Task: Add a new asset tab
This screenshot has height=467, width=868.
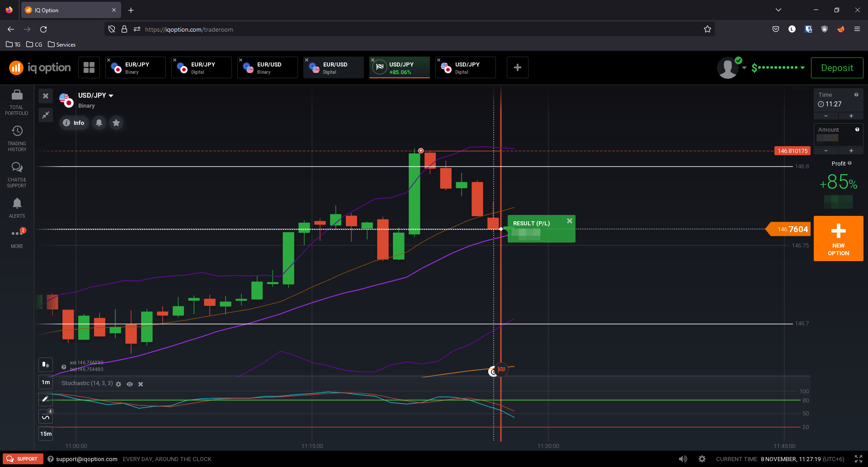Action: (x=518, y=67)
